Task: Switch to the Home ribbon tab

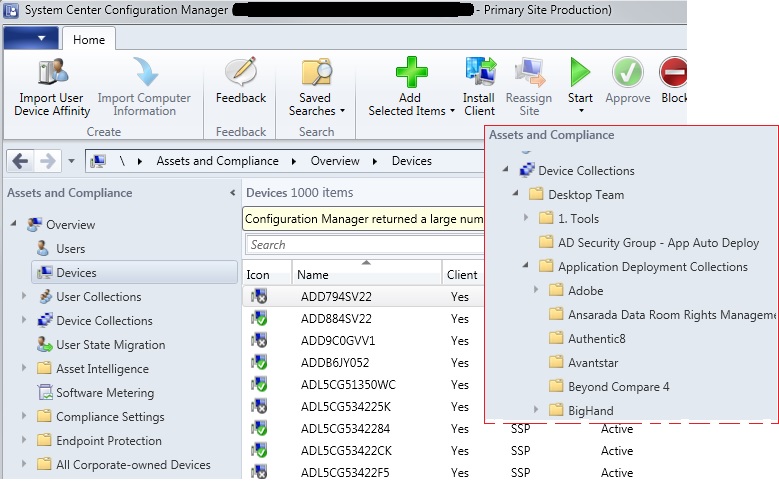Action: [x=89, y=39]
